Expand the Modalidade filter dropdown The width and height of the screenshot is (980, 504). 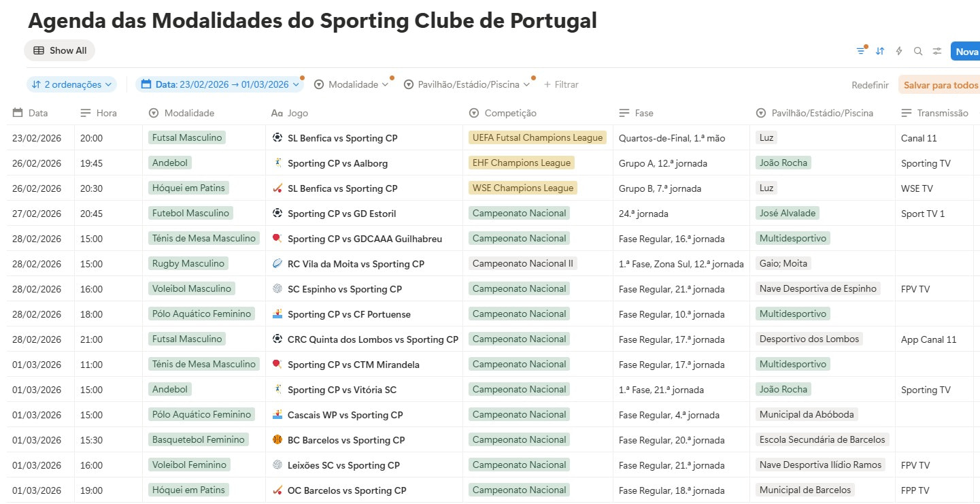pos(352,85)
